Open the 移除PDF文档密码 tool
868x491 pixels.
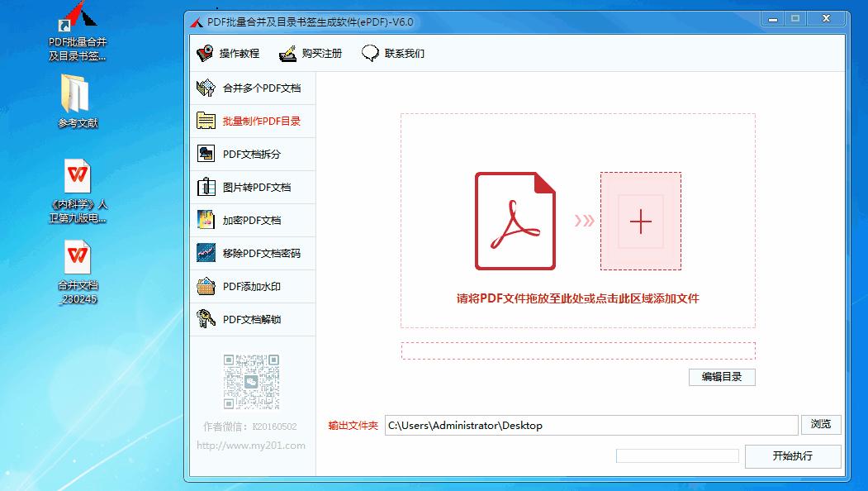[x=251, y=253]
